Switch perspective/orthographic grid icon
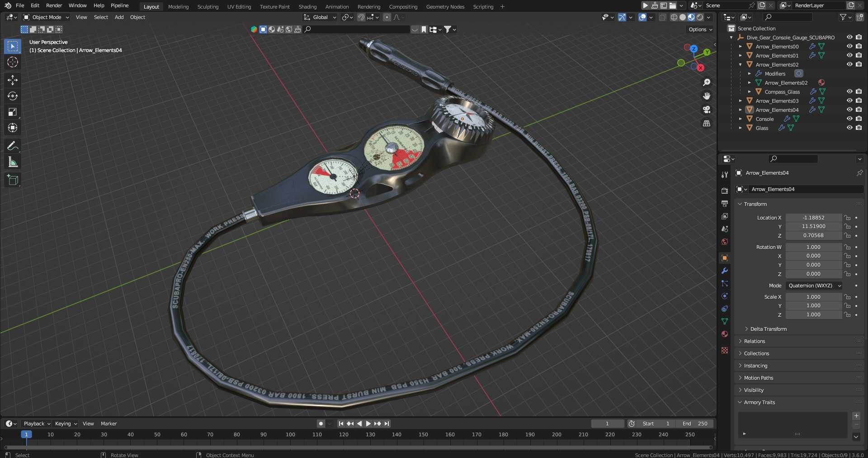The width and height of the screenshot is (868, 458). tap(707, 123)
